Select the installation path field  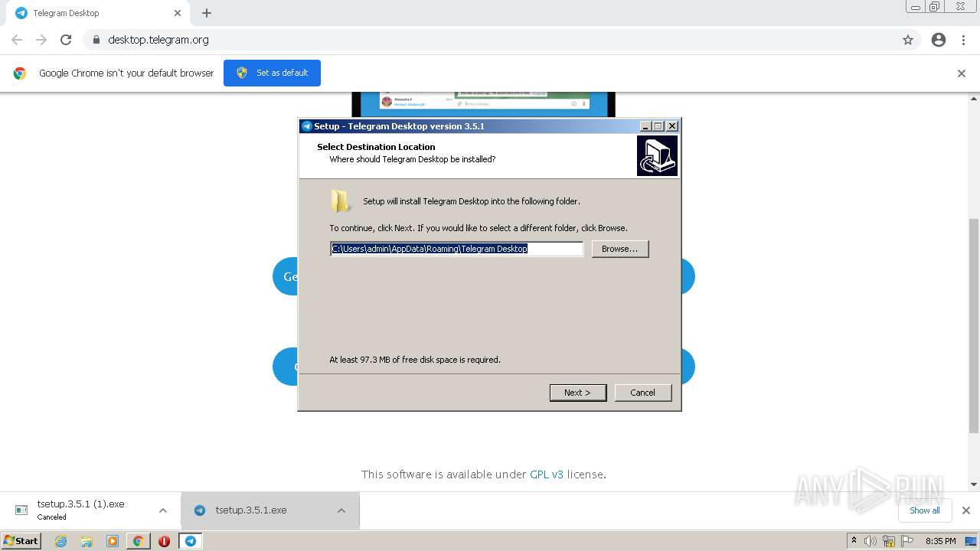[456, 249]
